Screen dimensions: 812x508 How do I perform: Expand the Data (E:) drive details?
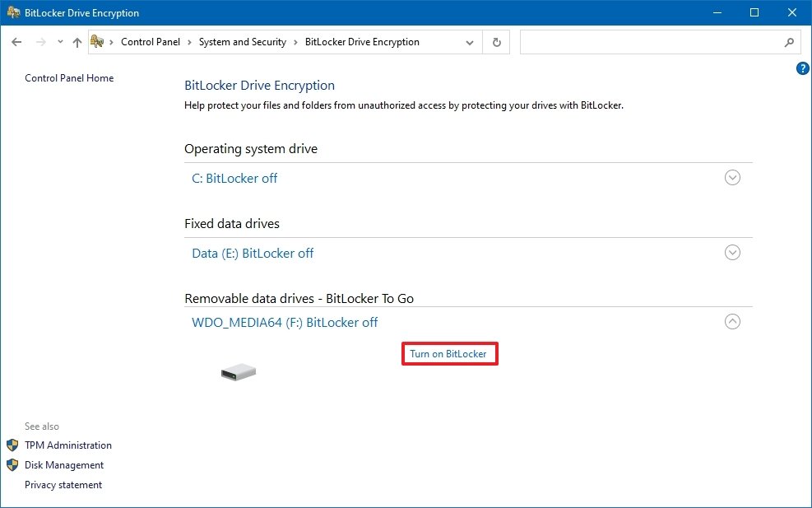click(732, 252)
